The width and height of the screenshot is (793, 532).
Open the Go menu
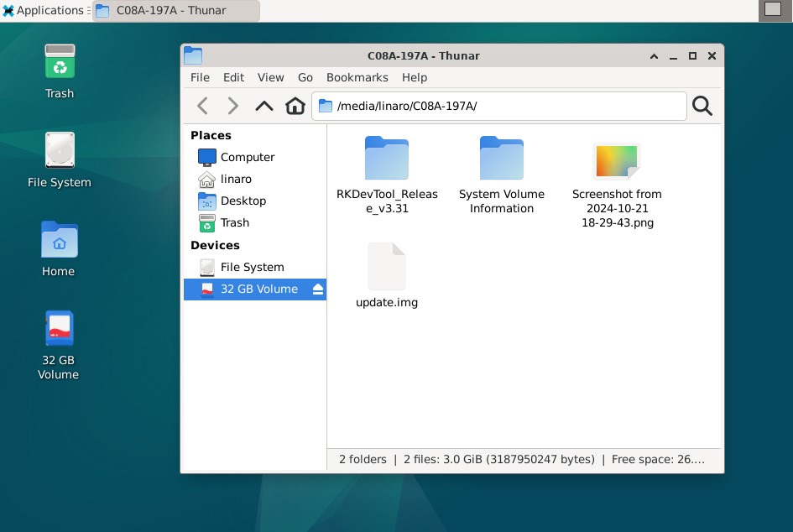point(305,77)
